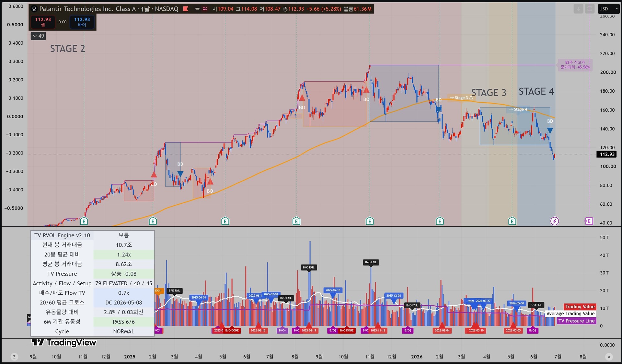
Task: Click the red BO up-arrow near August 2025
Action: (x=302, y=97)
